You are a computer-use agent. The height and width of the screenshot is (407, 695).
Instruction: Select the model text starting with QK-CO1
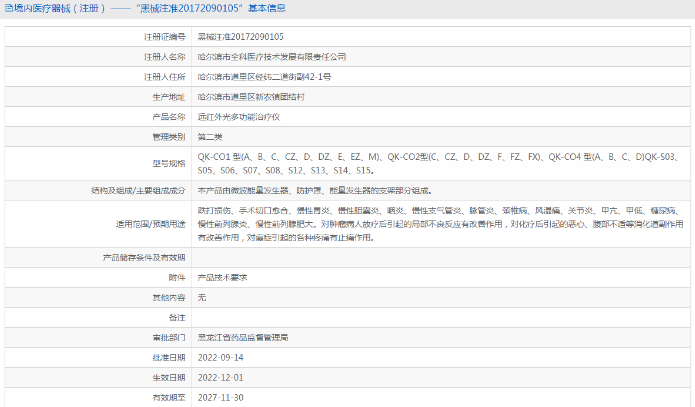(439, 164)
